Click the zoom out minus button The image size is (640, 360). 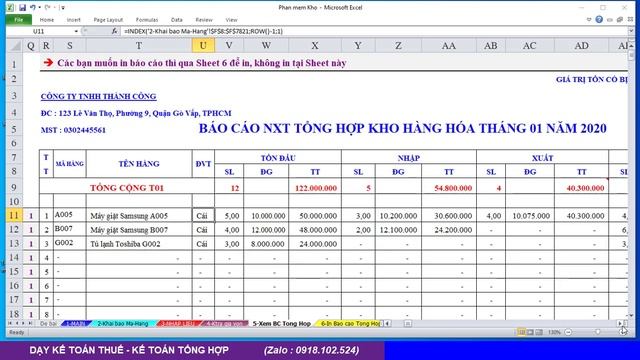pos(568,332)
